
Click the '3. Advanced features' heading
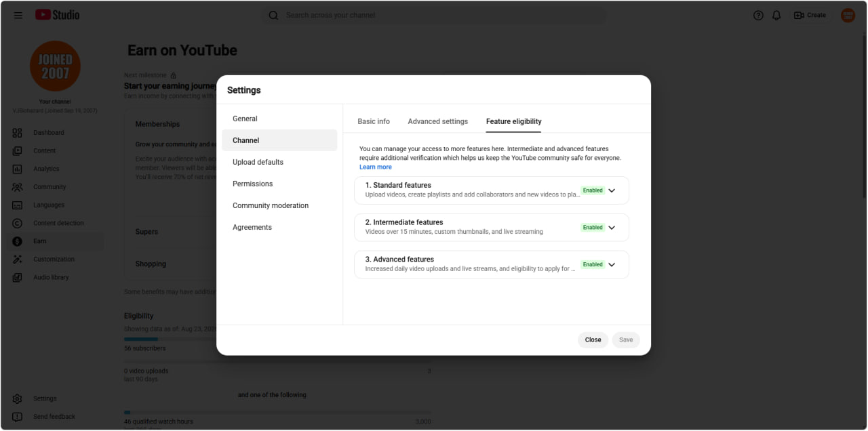(x=399, y=260)
